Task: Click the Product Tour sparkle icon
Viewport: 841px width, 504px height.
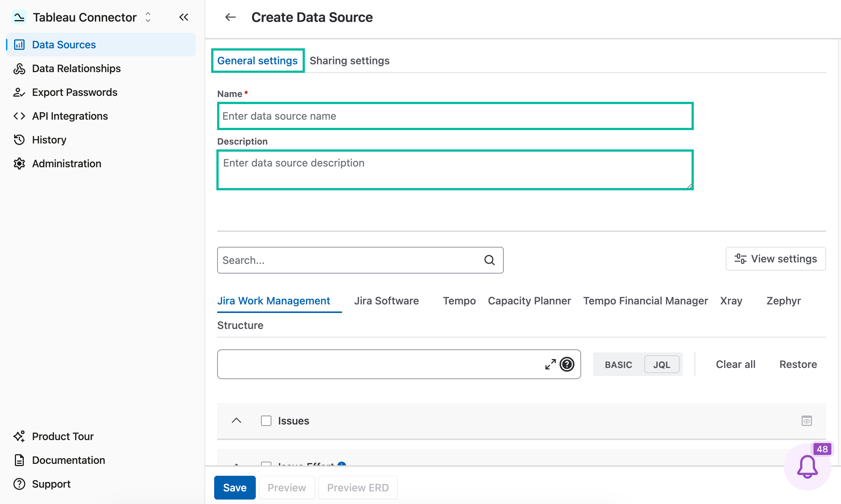Action: [x=19, y=436]
